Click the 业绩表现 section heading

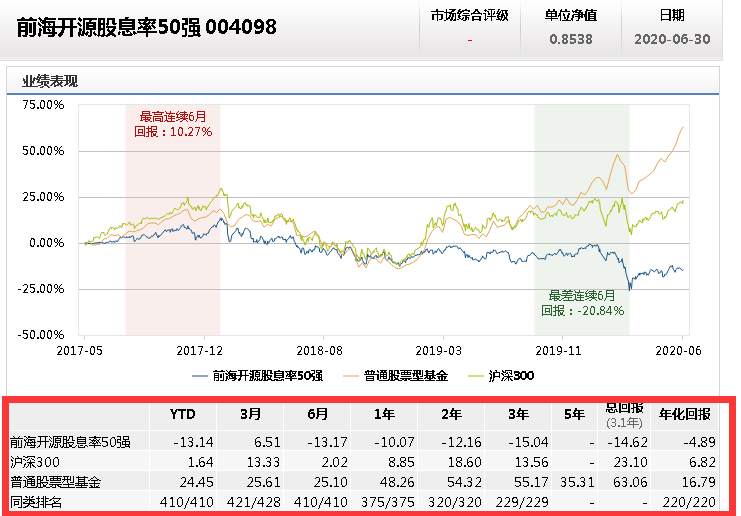click(50, 81)
